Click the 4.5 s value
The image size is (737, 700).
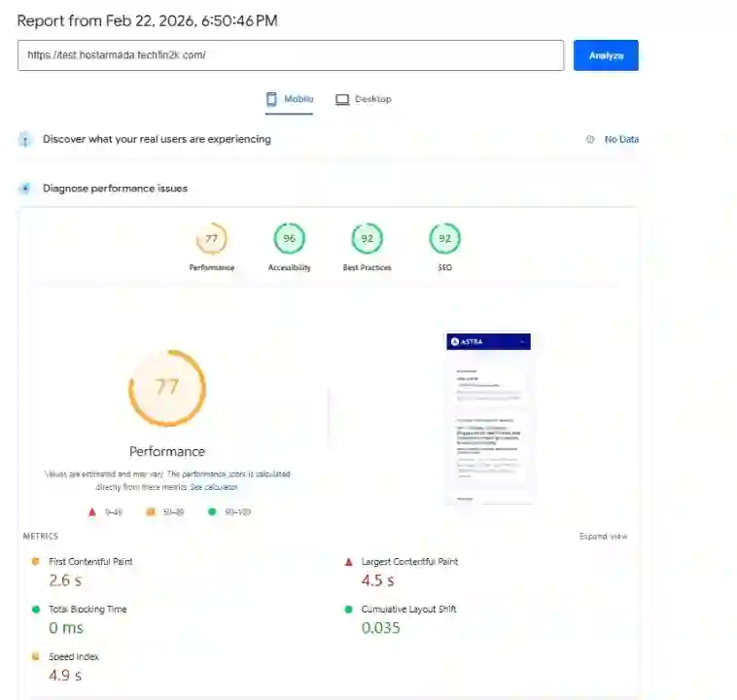[378, 580]
